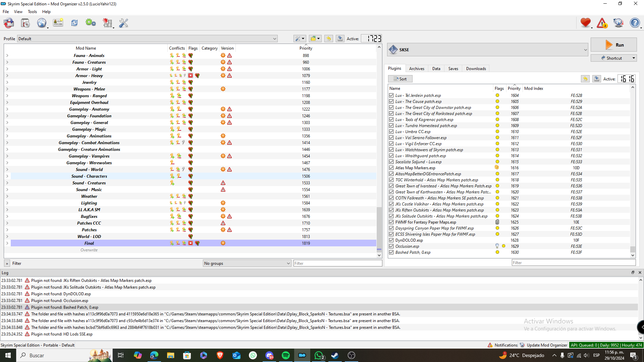
Task: Focus the mod list Filter field
Action: click(338, 263)
